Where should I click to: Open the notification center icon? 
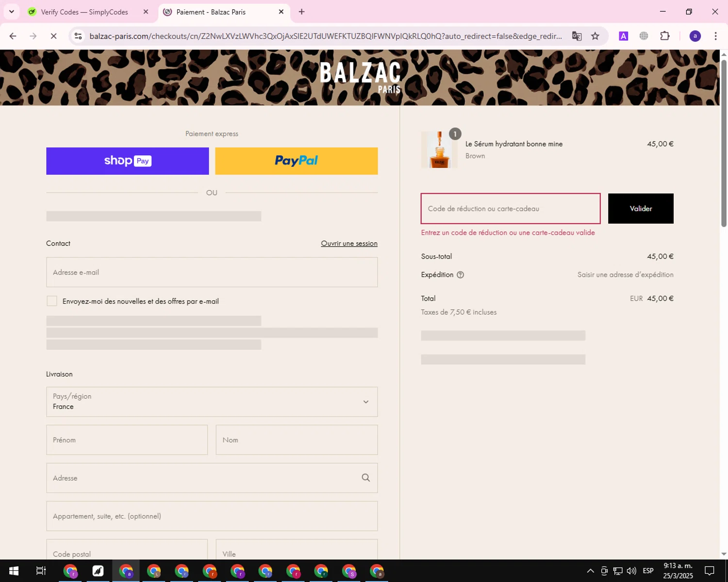710,571
